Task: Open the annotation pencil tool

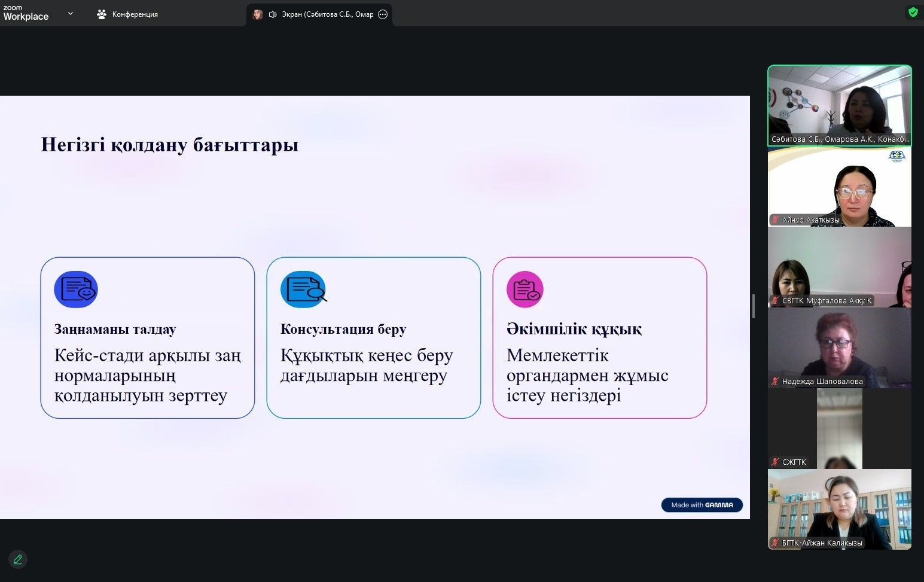Action: (x=18, y=559)
